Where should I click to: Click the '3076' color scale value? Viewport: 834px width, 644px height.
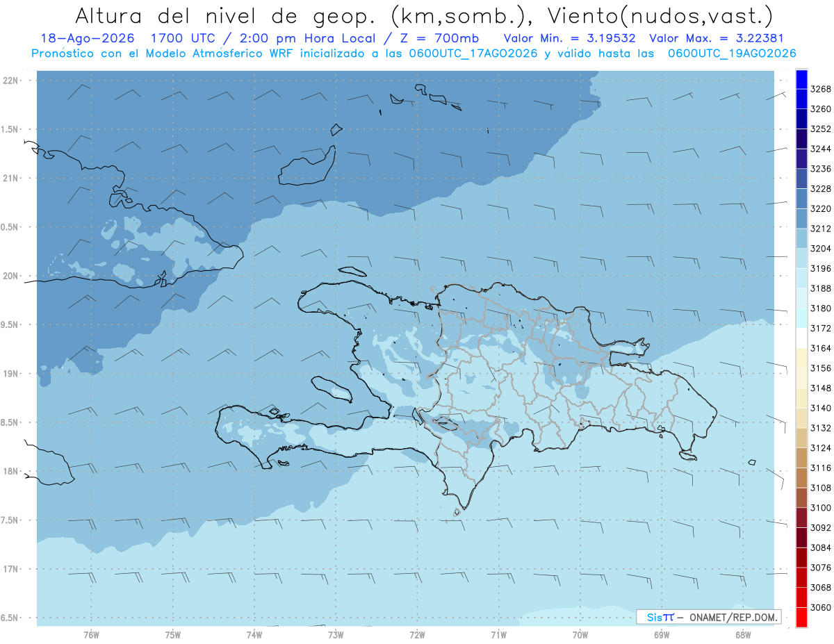click(x=821, y=568)
